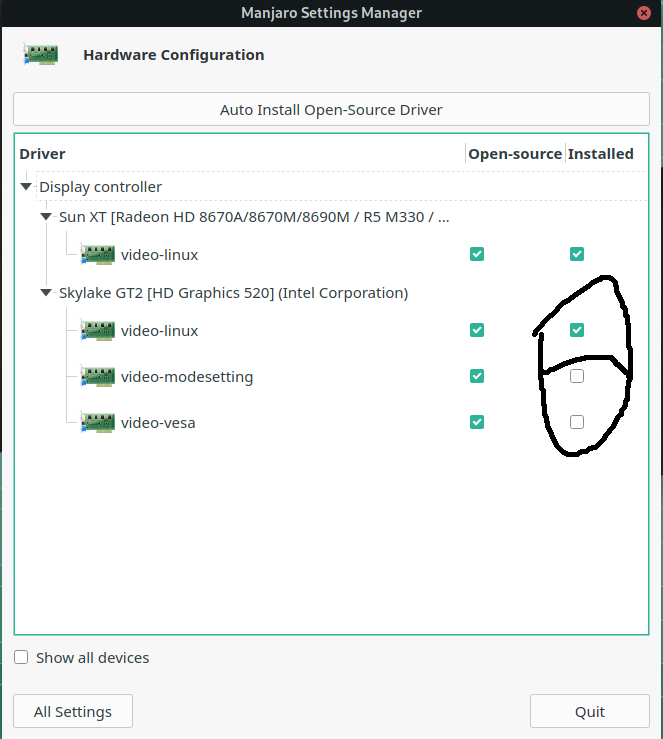Click the video-modesetting driver card icon
This screenshot has width=663, height=739.
click(x=98, y=377)
